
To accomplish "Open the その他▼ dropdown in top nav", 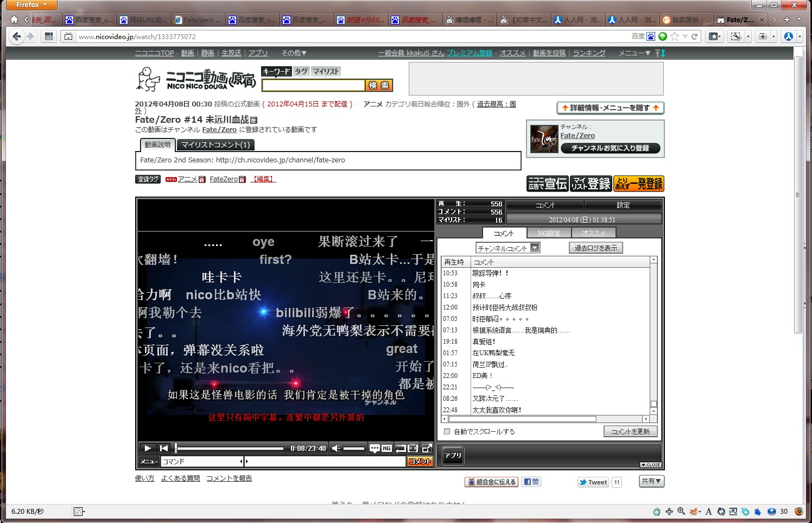I will [294, 53].
